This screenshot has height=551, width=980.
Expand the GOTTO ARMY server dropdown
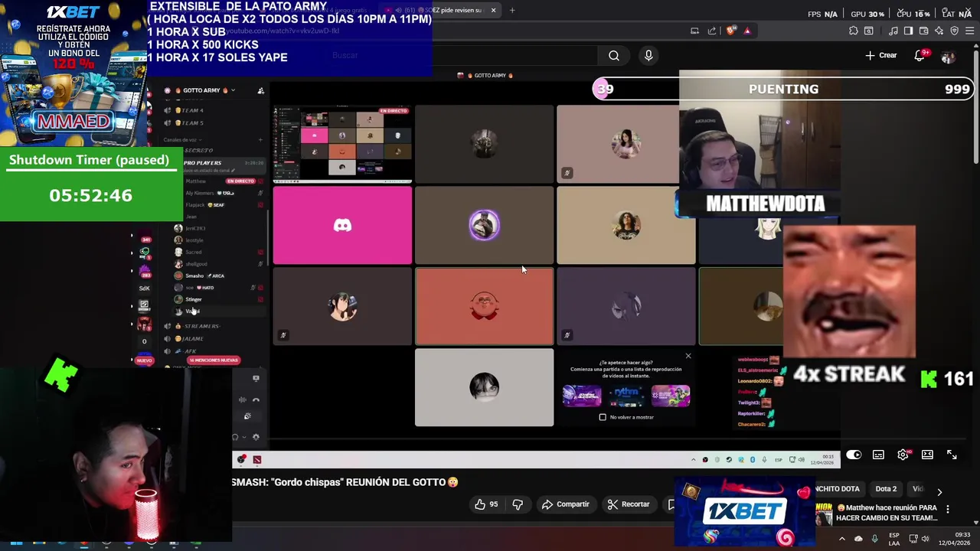pyautogui.click(x=233, y=90)
